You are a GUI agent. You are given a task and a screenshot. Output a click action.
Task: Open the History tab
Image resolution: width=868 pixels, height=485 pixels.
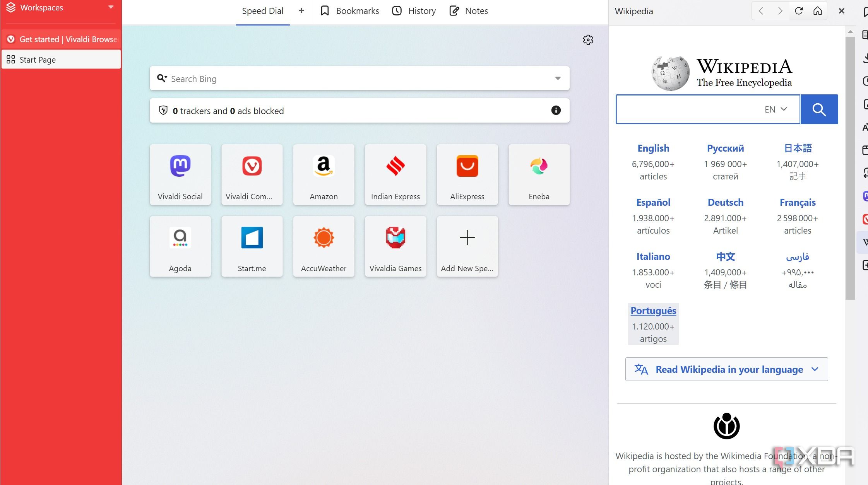coord(414,11)
